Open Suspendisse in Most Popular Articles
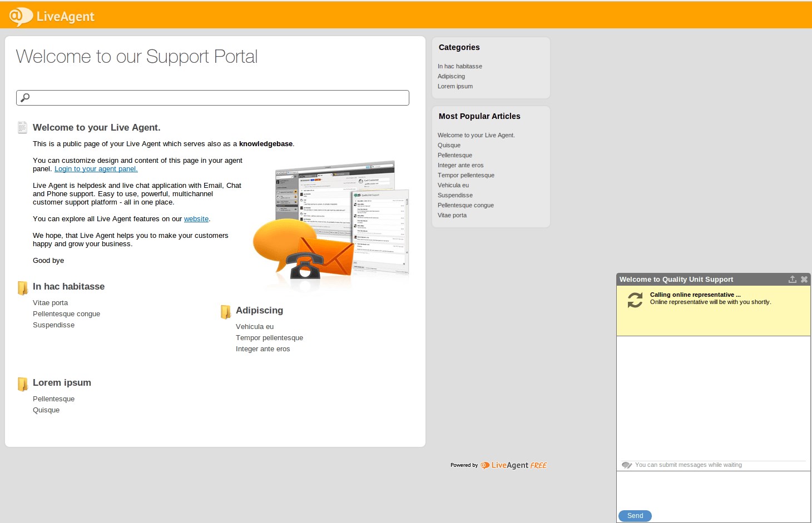This screenshot has width=812, height=523. 455,195
